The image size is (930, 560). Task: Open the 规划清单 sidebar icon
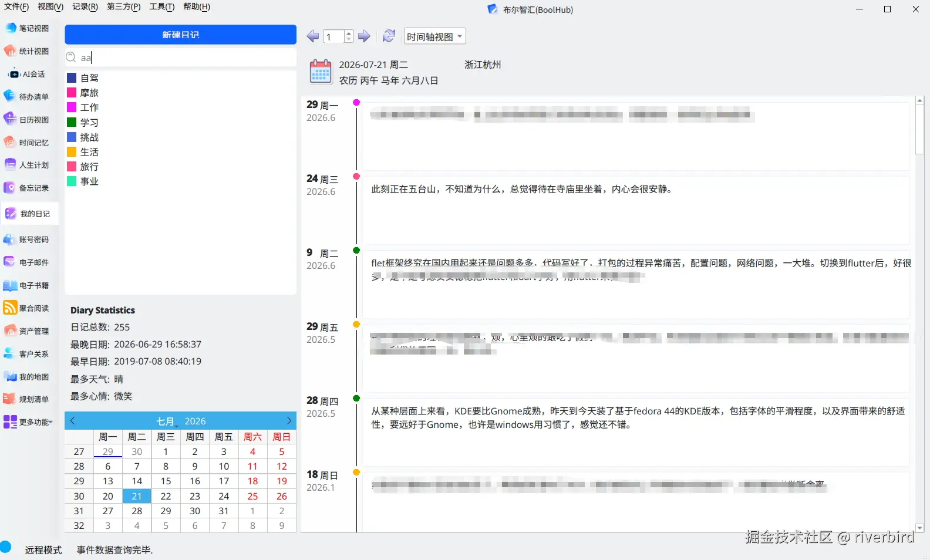[x=11, y=399]
